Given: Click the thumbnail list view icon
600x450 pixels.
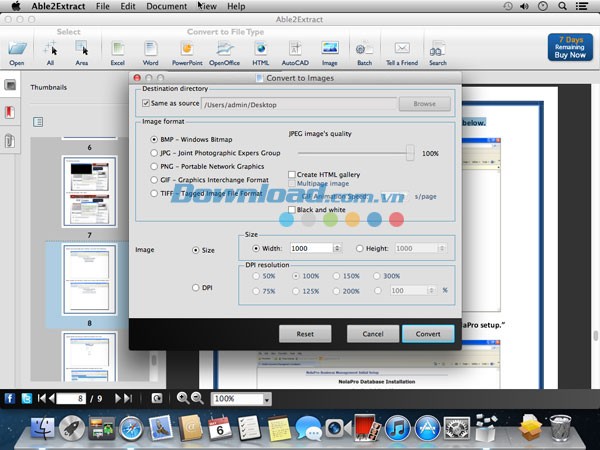Looking at the screenshot, I should [38, 122].
